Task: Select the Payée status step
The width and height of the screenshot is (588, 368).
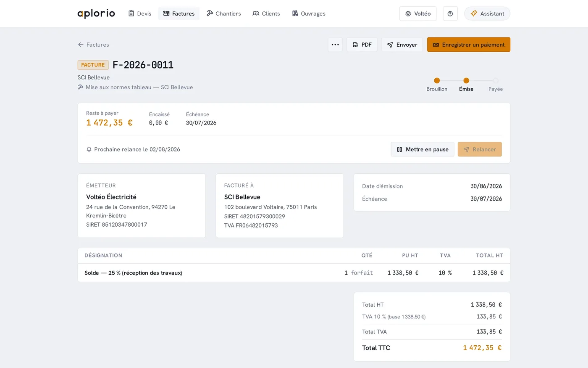Action: tap(496, 84)
